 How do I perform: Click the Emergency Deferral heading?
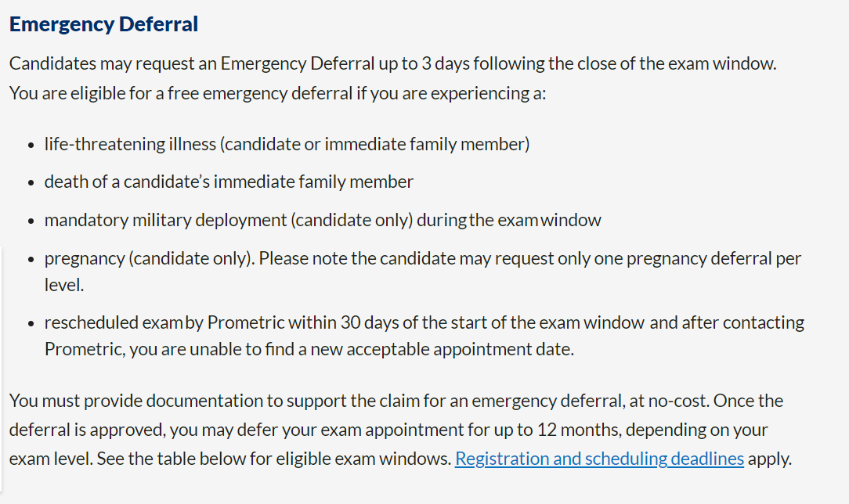tap(103, 24)
